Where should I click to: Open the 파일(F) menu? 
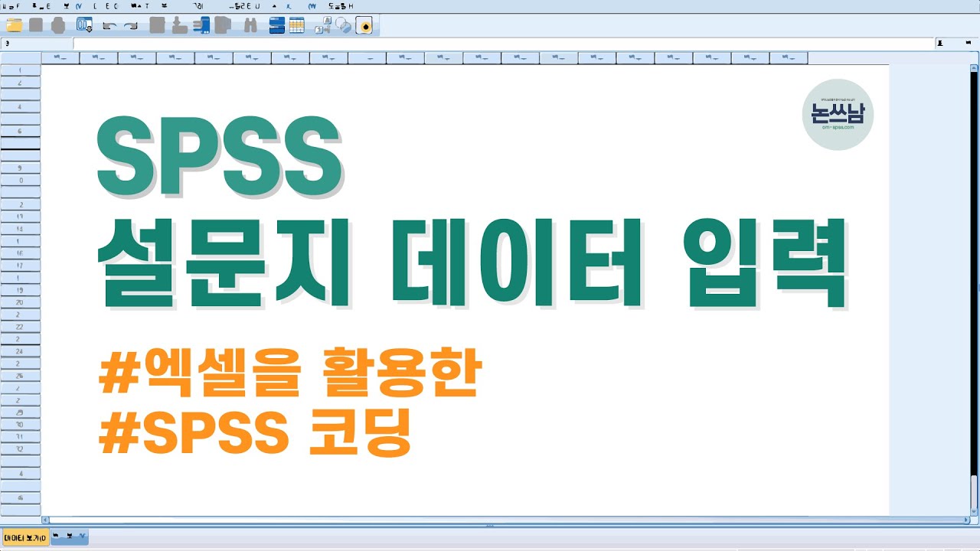[11, 5]
